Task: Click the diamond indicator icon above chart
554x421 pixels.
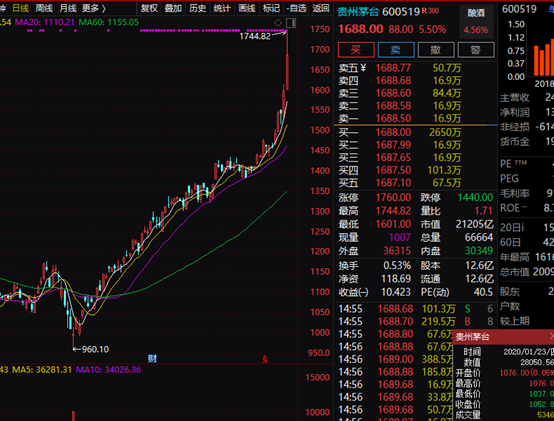Action: click(x=278, y=23)
